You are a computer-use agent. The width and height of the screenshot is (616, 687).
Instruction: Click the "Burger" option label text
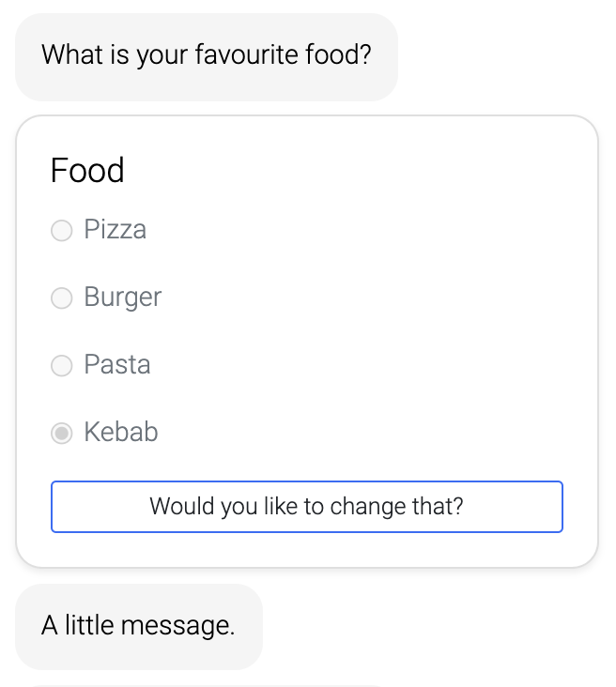click(x=122, y=298)
